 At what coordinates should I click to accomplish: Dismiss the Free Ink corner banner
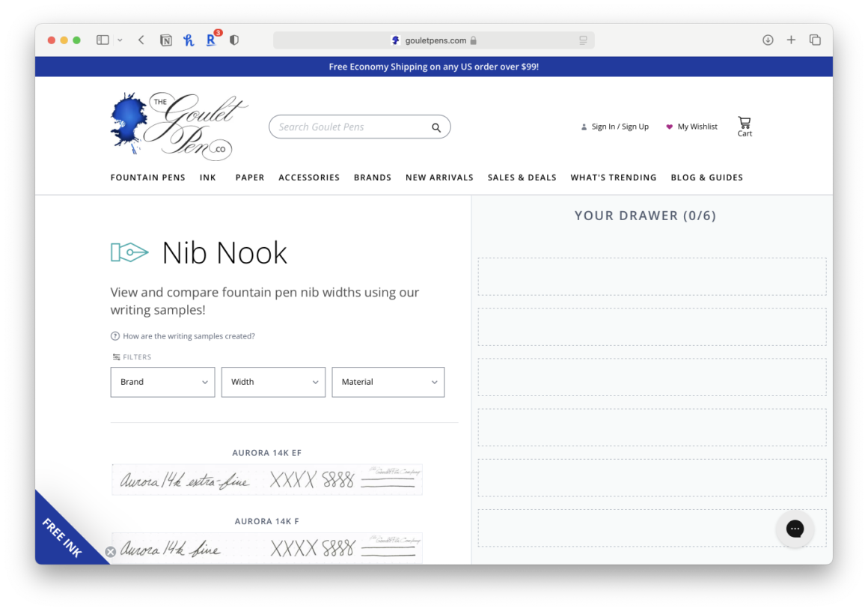[111, 552]
